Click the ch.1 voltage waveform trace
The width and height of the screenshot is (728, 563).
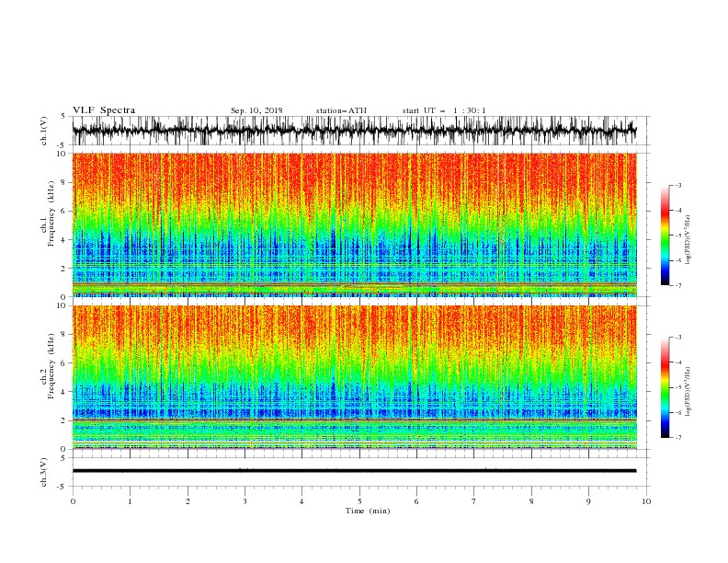[354, 131]
